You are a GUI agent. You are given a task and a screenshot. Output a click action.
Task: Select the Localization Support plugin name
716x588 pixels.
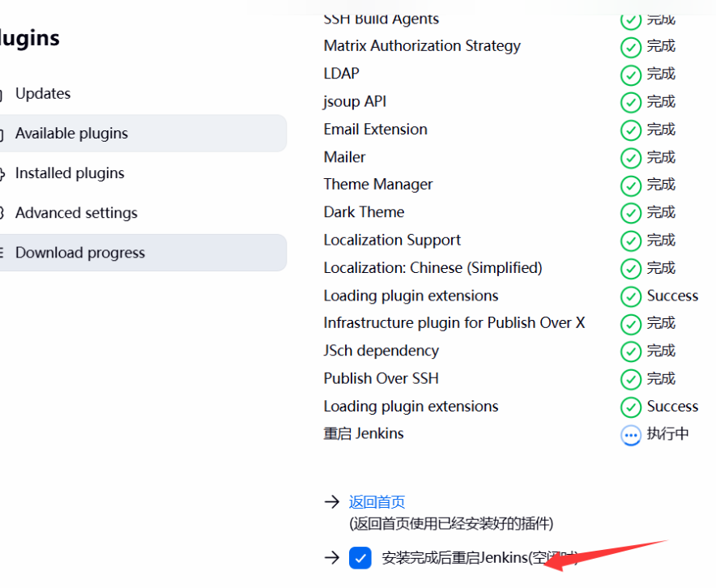pos(392,240)
